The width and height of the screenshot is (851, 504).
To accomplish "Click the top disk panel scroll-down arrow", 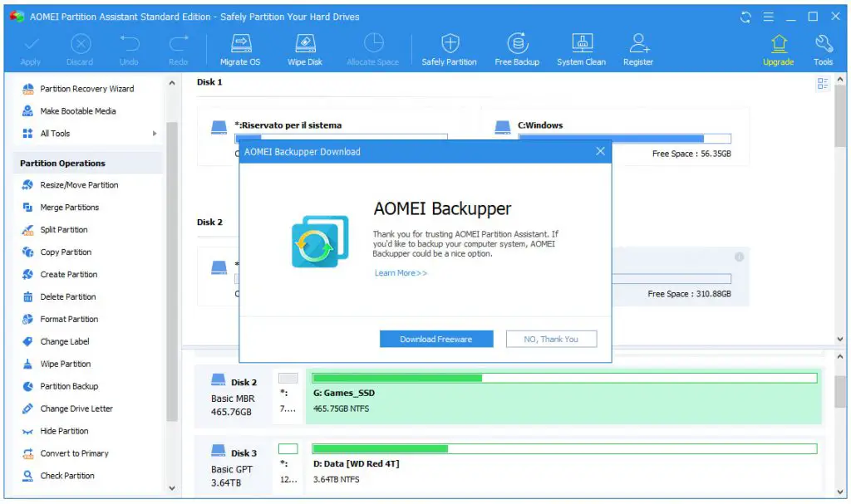I will (840, 339).
